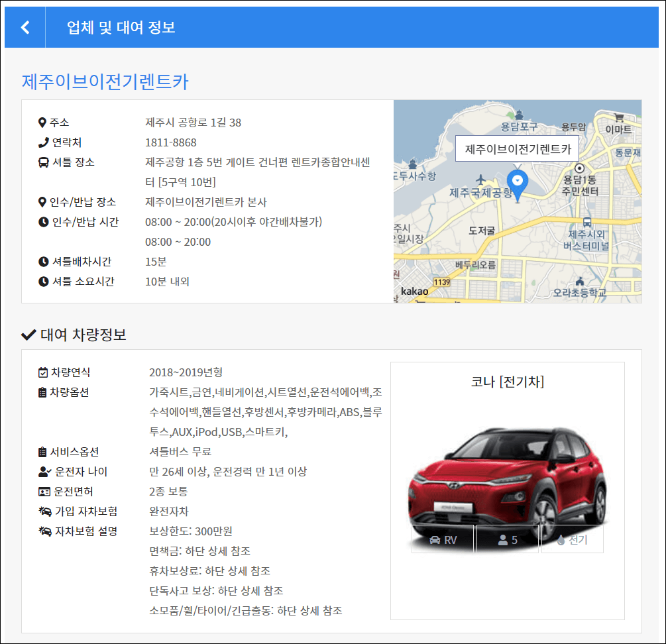
Task: Click the 용담포구 ship icon on map
Action: [519, 115]
